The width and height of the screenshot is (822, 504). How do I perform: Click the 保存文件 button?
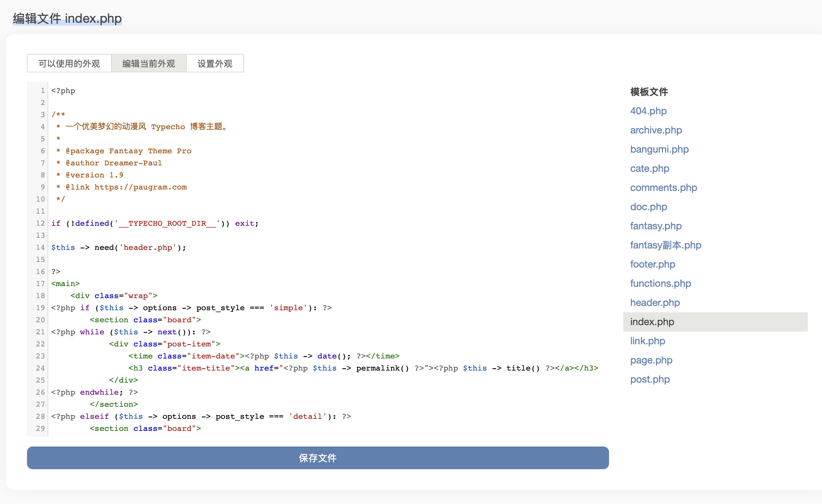318,458
